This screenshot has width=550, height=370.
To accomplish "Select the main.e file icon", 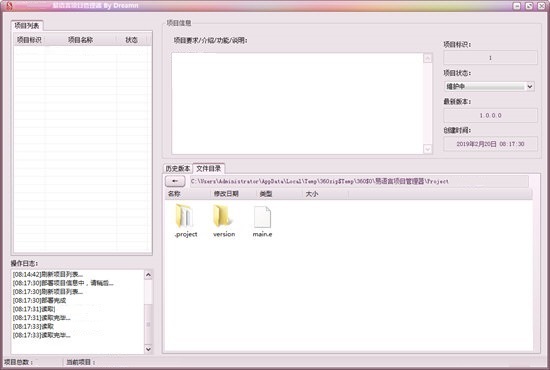I will click(262, 217).
